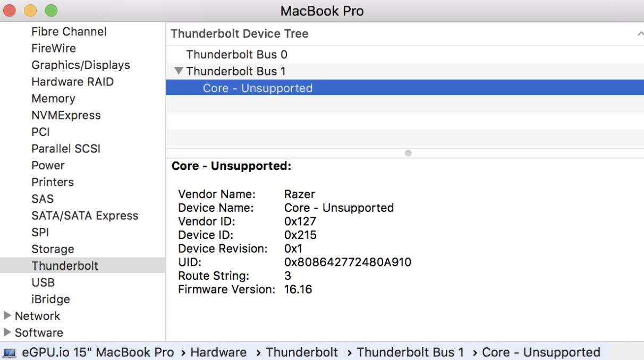The width and height of the screenshot is (644, 360).
Task: Open SATA/SATA Express in the sidebar
Action: point(84,216)
